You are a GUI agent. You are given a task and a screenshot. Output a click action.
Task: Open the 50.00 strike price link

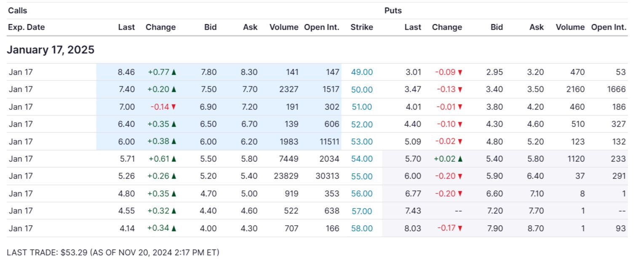[x=362, y=90]
